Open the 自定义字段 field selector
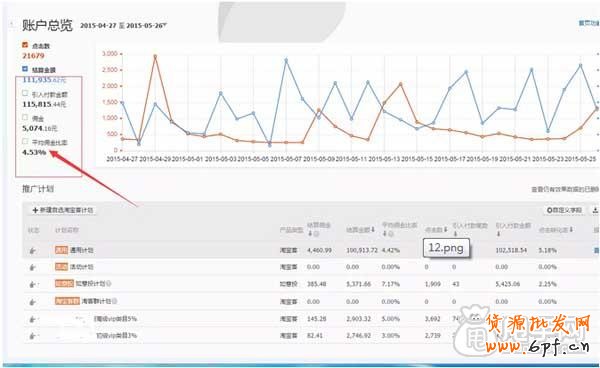This screenshot has width=600, height=368. coord(564,210)
